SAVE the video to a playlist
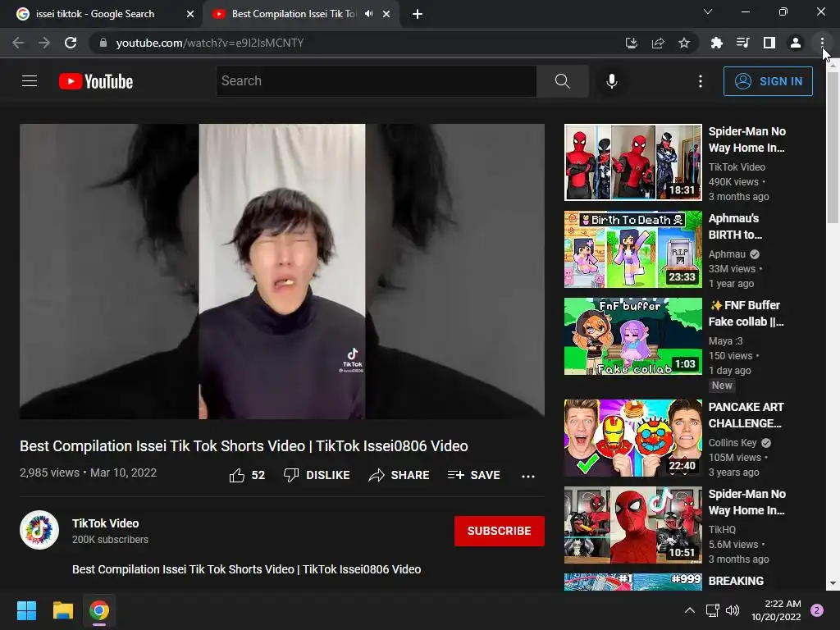This screenshot has width=840, height=630. point(473,475)
